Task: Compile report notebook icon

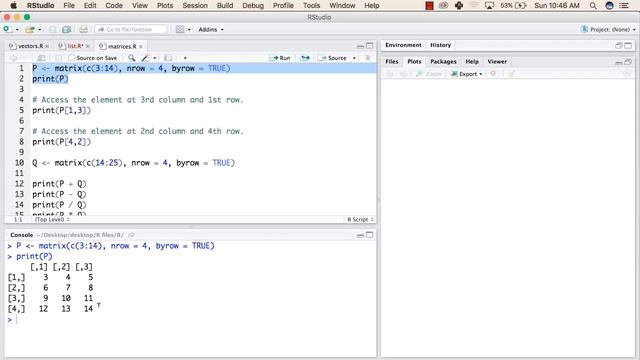Action: [168, 58]
